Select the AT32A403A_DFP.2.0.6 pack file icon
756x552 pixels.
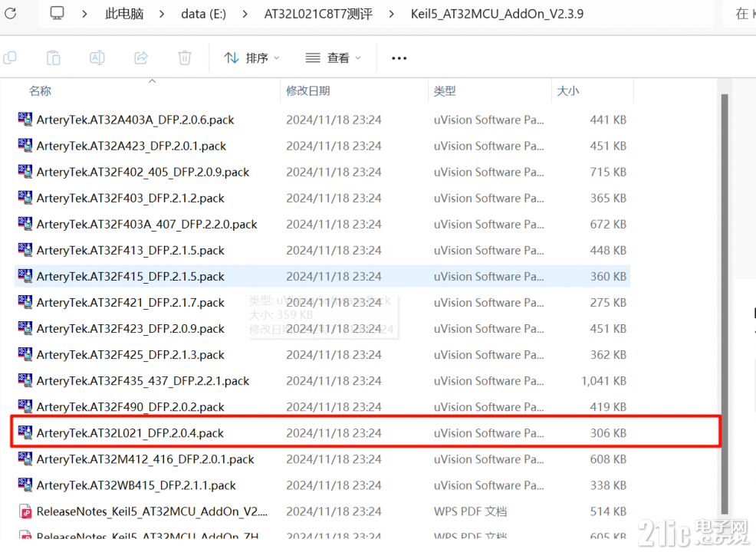coord(25,119)
